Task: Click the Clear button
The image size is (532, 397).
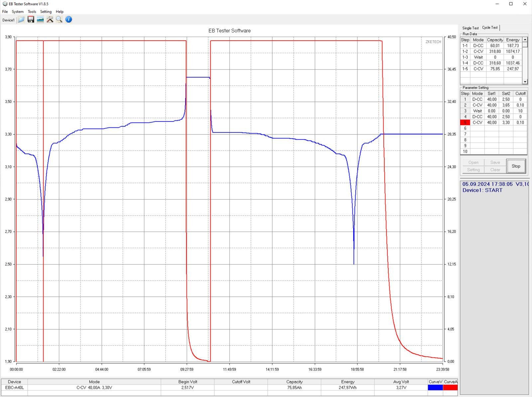Action: (x=495, y=170)
